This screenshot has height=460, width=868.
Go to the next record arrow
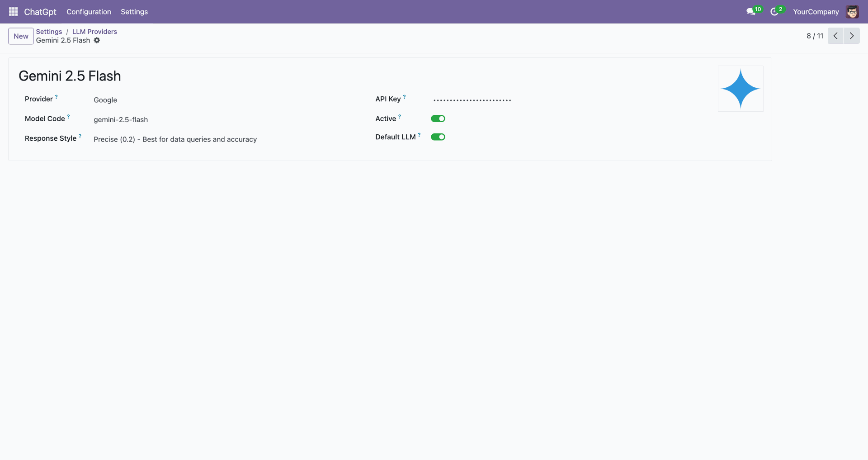tap(852, 36)
